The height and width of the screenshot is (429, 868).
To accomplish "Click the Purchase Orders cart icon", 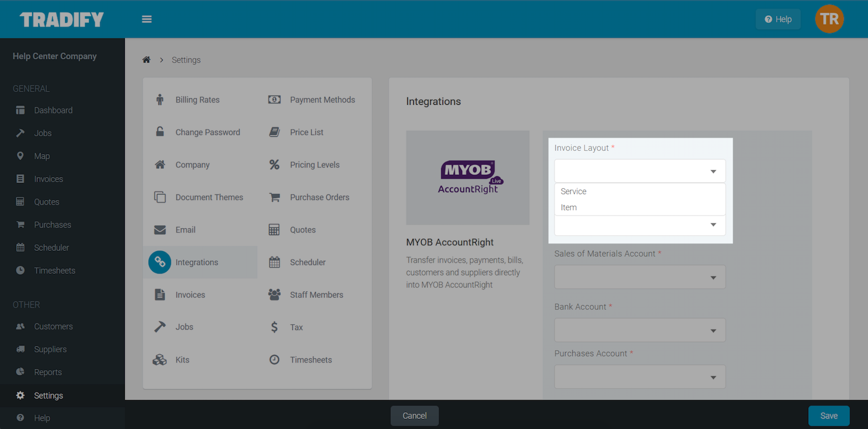I will coord(274,197).
